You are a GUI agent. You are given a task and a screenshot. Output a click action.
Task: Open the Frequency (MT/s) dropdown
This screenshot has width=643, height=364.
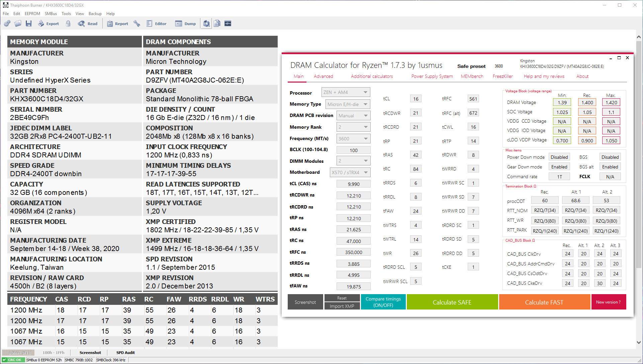tap(353, 139)
